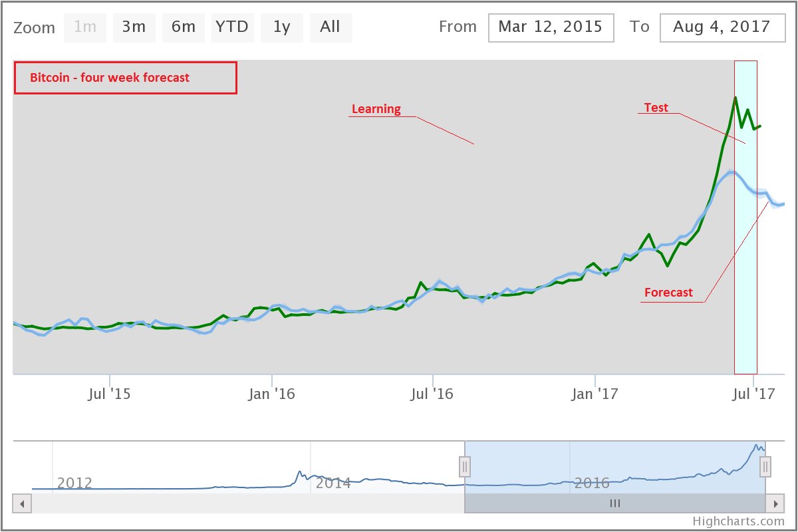The image size is (798, 532).
Task: Click the highlighted forecast region on the chart
Action: tap(745, 216)
